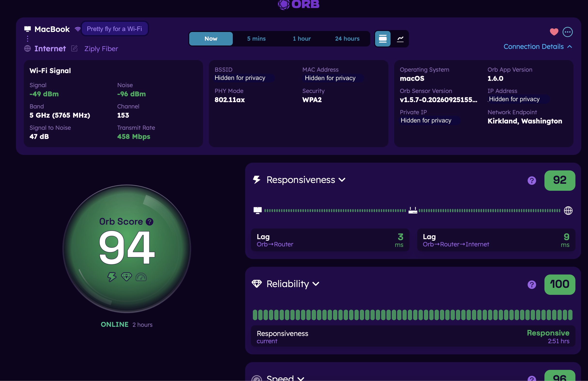Click the speedometer icon inside the orb
Viewport: 588px width, 381px height.
(x=141, y=277)
